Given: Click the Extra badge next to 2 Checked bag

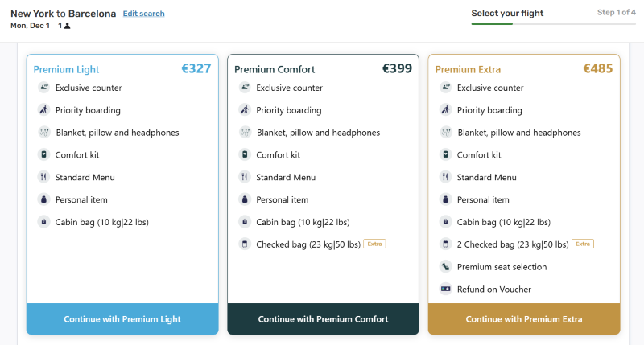Looking at the screenshot, I should click(x=583, y=244).
